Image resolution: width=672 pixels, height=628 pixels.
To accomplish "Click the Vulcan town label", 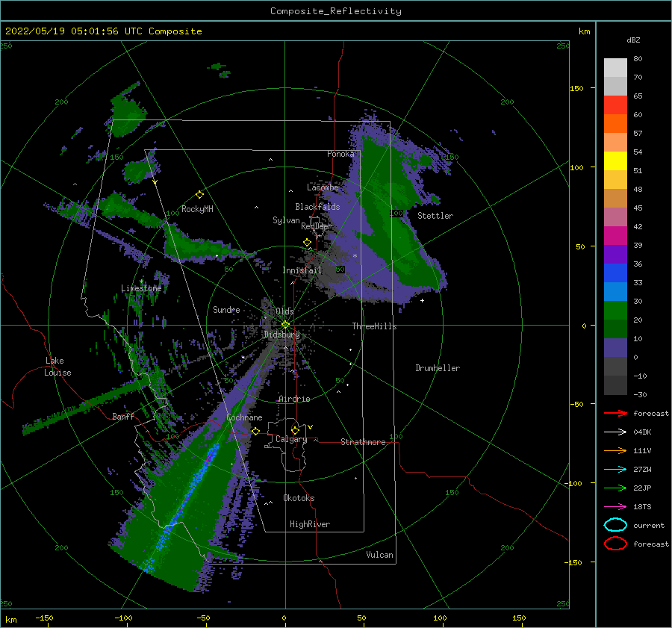I will click(380, 555).
